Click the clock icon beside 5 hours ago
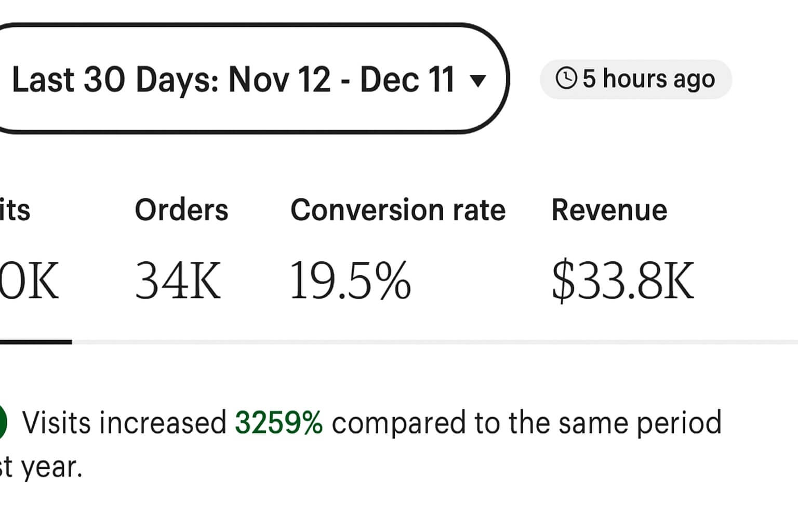The image size is (798, 532). coord(566,78)
